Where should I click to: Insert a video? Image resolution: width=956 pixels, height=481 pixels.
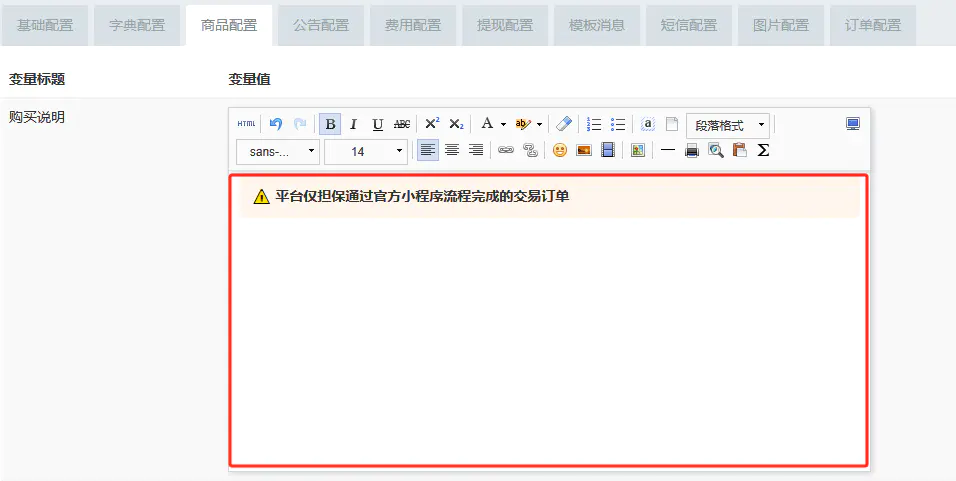tap(608, 150)
